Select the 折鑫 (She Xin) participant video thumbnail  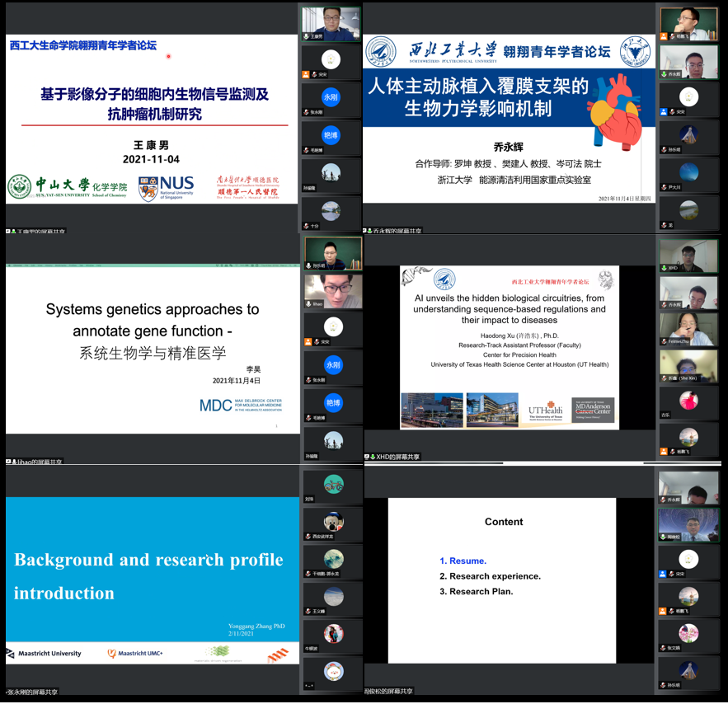[688, 366]
